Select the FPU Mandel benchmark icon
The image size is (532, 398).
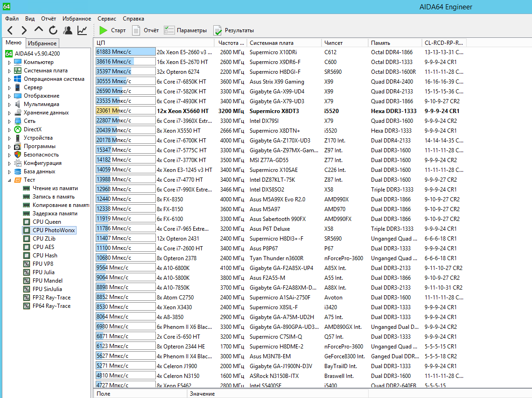(27, 281)
